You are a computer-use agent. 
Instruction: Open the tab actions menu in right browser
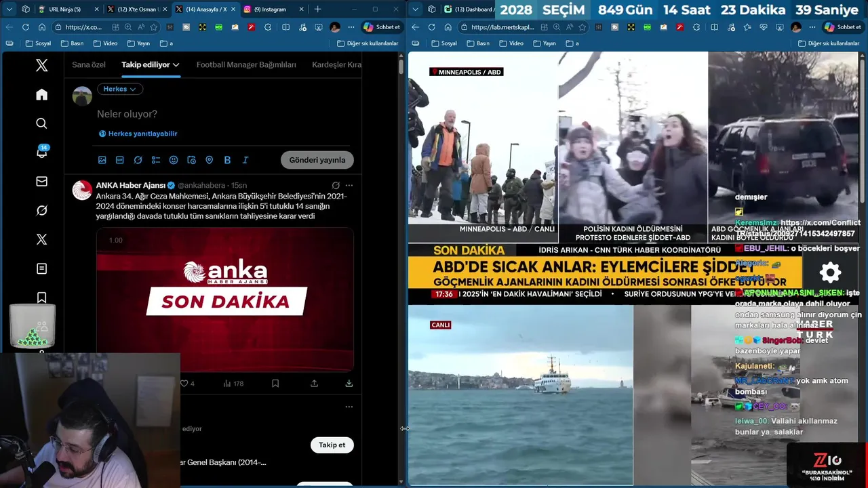tap(416, 9)
